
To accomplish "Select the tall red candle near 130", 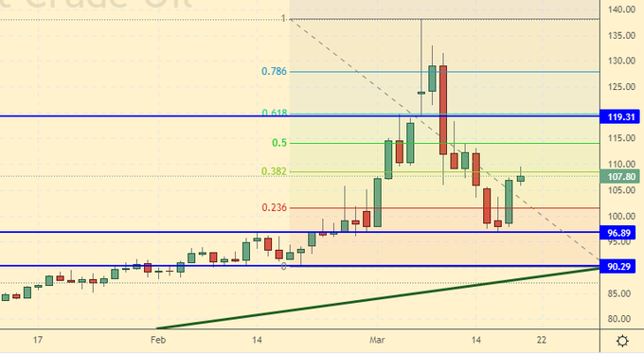I will (x=443, y=110).
